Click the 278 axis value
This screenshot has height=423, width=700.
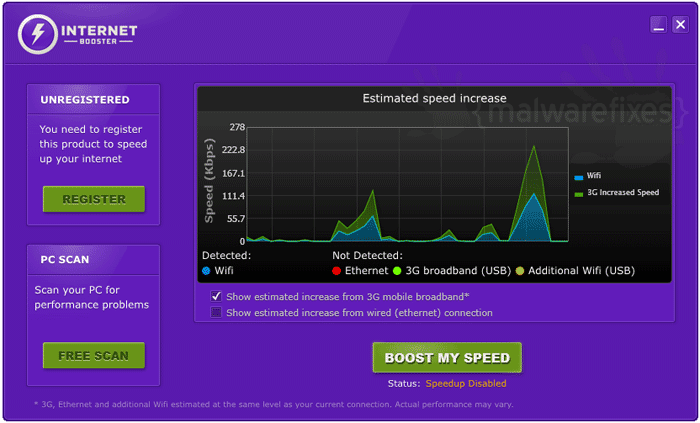coord(237,128)
